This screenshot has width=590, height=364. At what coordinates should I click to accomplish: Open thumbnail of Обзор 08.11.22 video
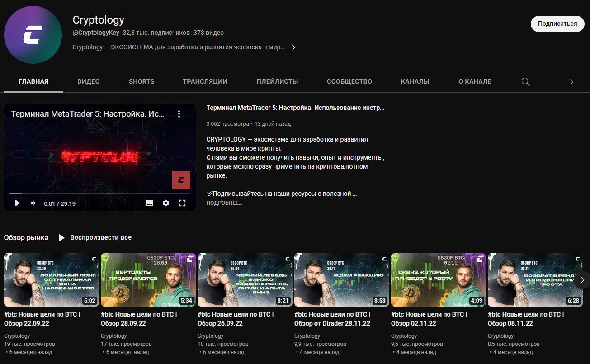click(535, 280)
